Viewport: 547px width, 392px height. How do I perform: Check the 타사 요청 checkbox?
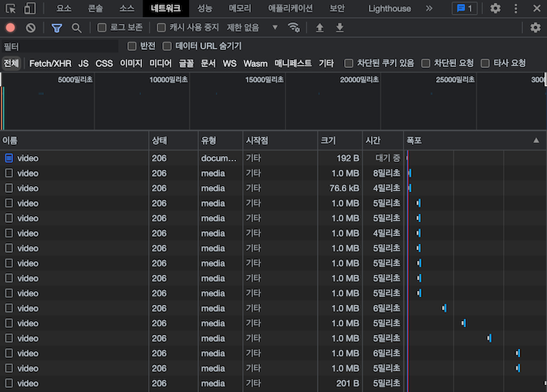point(485,63)
